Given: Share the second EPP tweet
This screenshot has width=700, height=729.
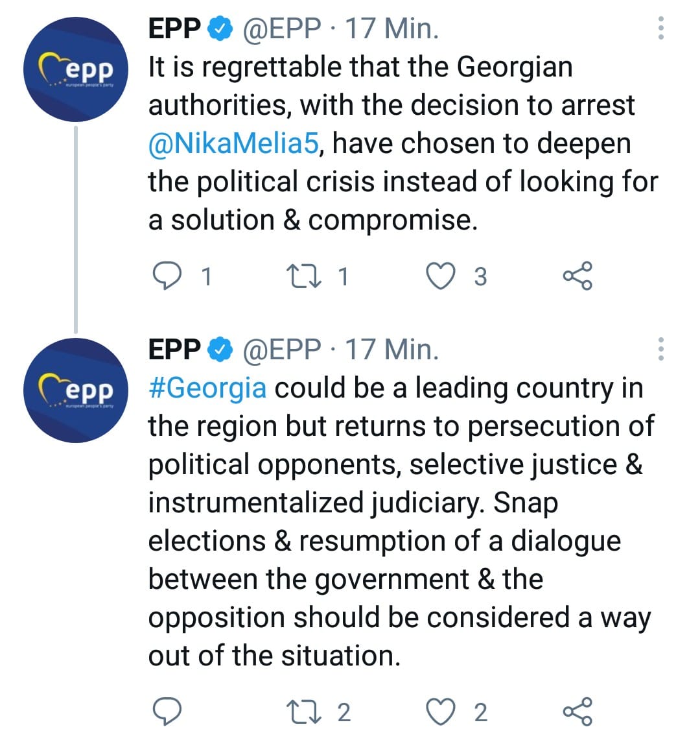Looking at the screenshot, I should click(577, 712).
